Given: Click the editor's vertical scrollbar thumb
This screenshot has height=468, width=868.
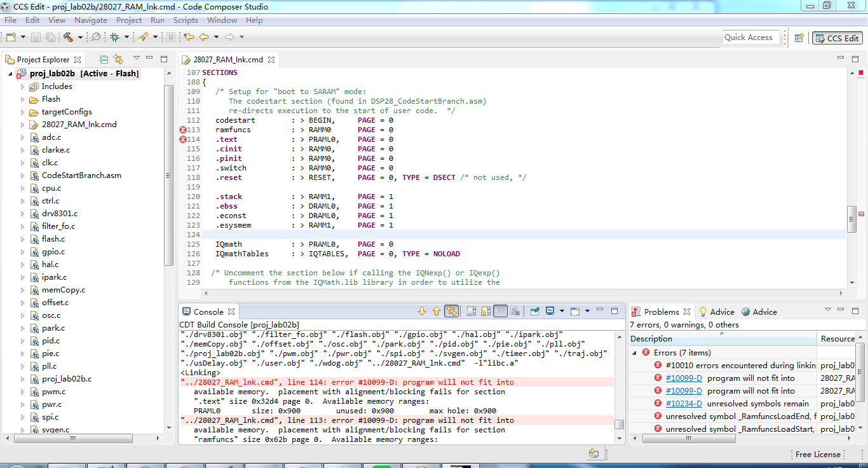Looking at the screenshot, I should [x=852, y=219].
